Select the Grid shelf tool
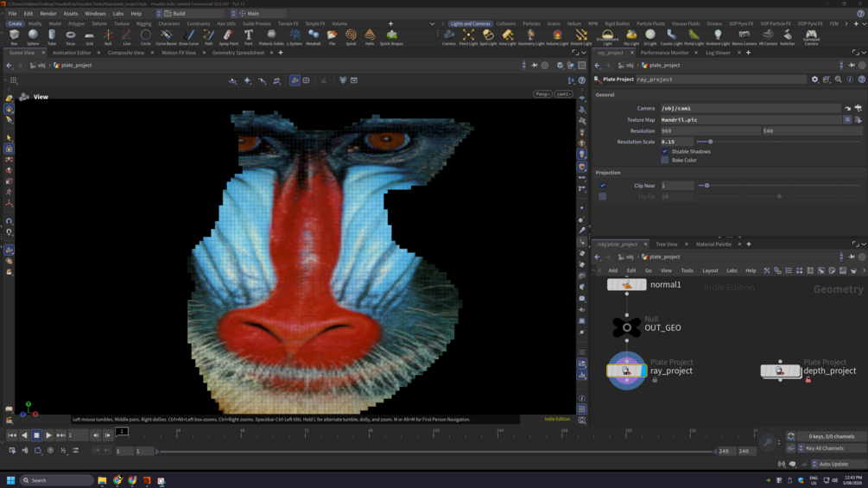The image size is (868, 488). coord(89,37)
